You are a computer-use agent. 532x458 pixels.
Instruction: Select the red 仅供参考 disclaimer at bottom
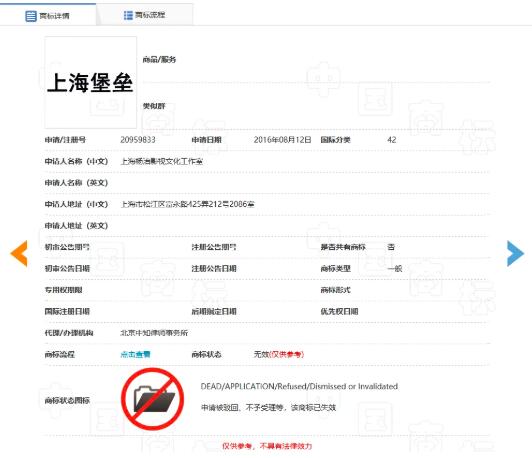point(267,446)
